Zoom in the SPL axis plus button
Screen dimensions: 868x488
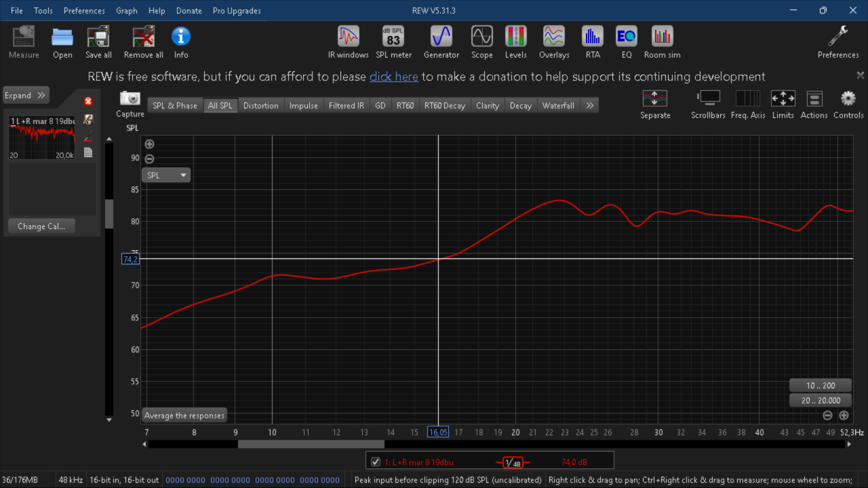point(150,144)
